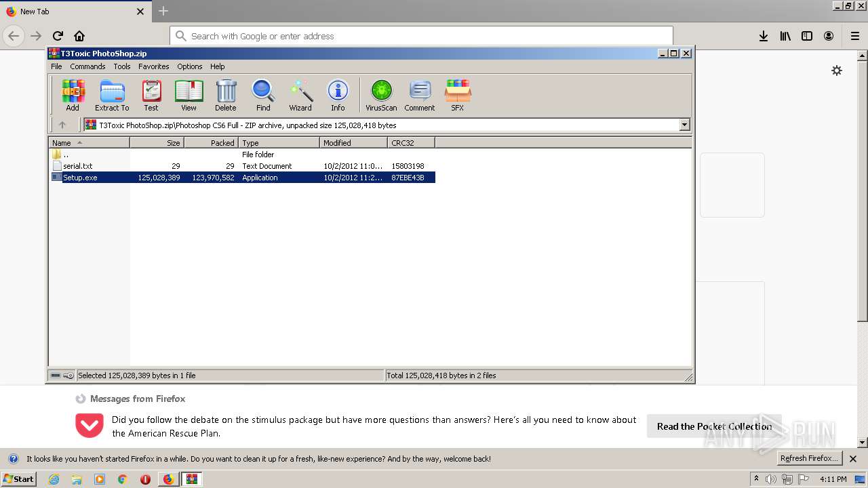Click Read the Pocket Collection button
The image size is (868, 488).
tap(714, 426)
